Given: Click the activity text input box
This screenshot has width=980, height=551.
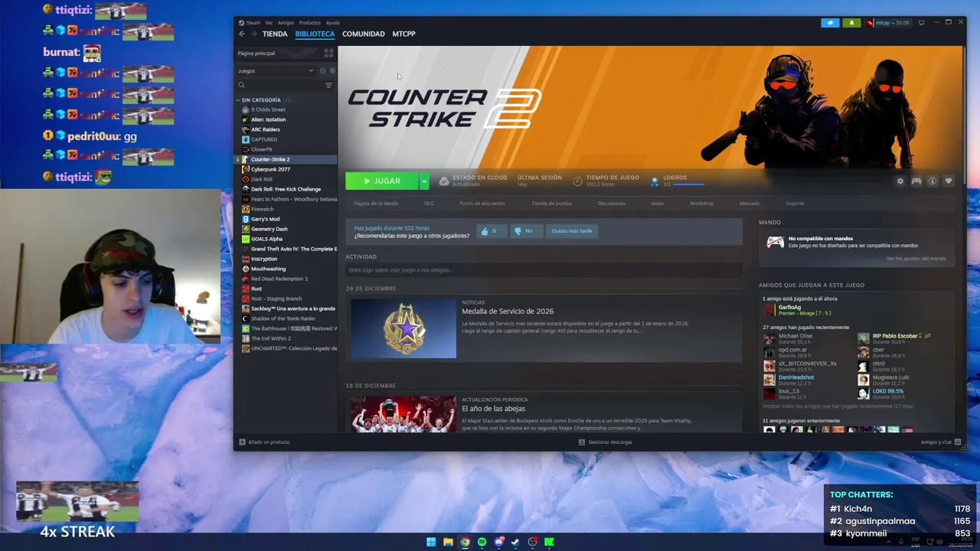Looking at the screenshot, I should coord(544,270).
